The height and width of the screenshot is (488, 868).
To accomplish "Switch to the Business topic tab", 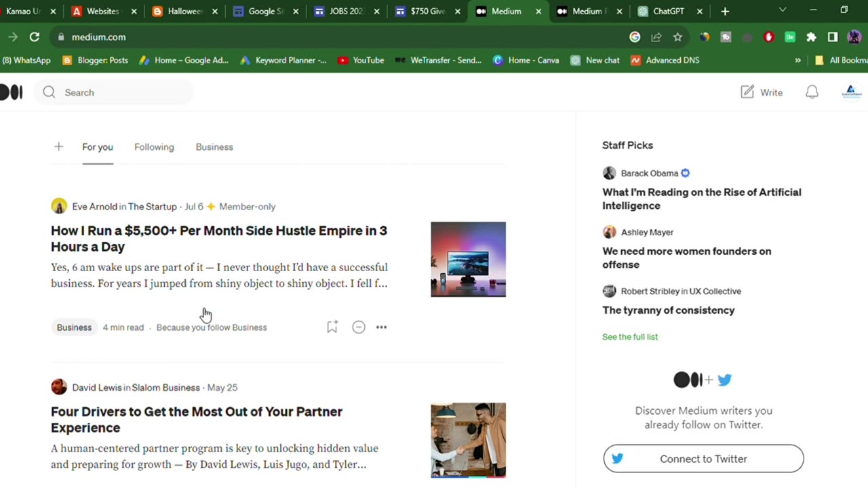I will pos(214,147).
